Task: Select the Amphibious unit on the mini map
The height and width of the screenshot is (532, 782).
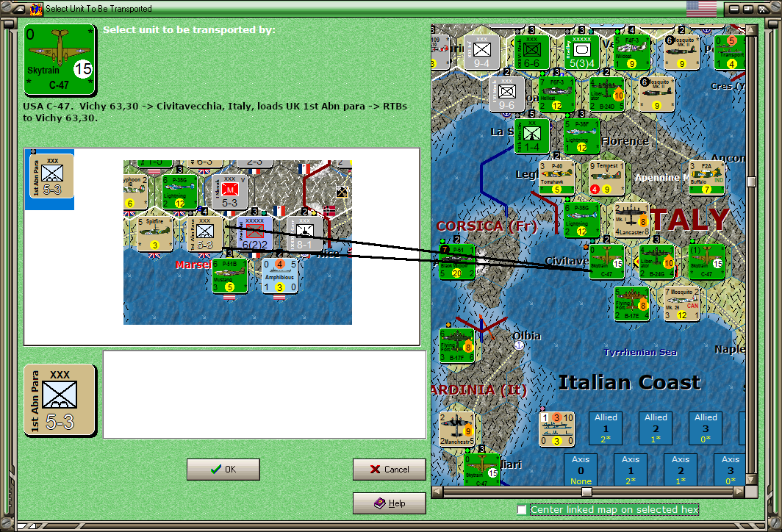Action: click(x=279, y=276)
